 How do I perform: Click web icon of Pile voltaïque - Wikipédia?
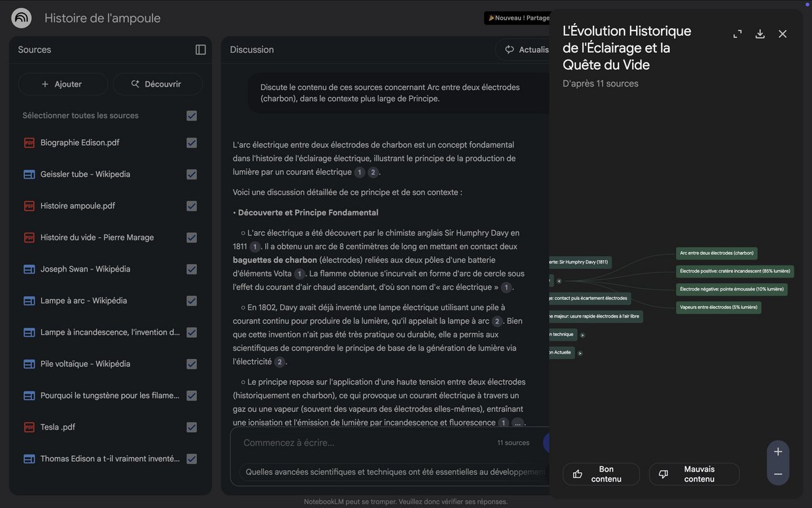click(29, 364)
